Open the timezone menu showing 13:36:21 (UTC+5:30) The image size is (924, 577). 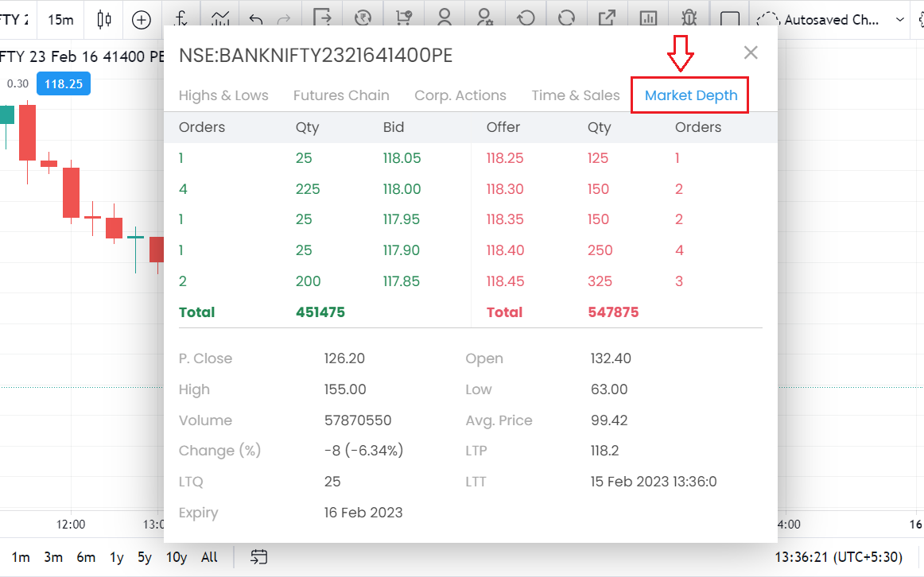point(839,557)
